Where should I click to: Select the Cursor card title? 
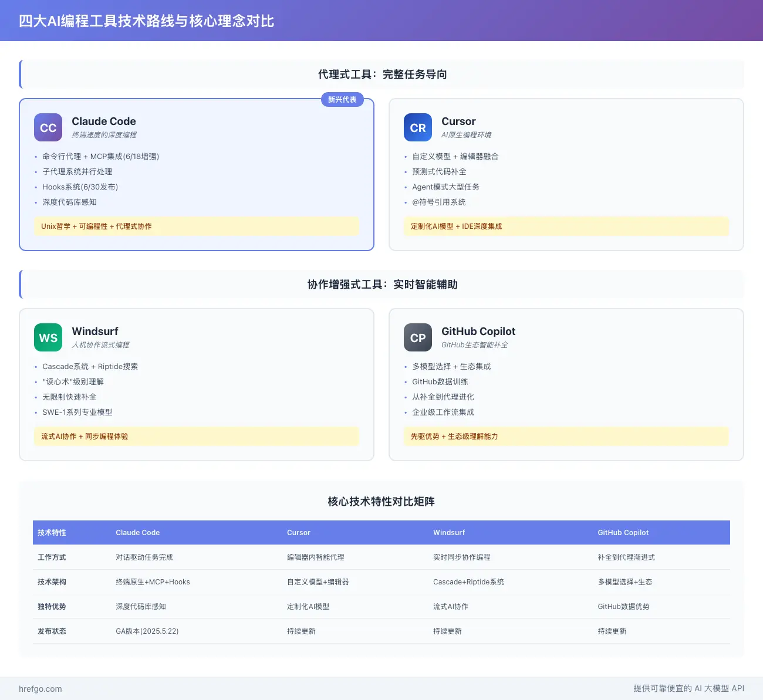[458, 121]
